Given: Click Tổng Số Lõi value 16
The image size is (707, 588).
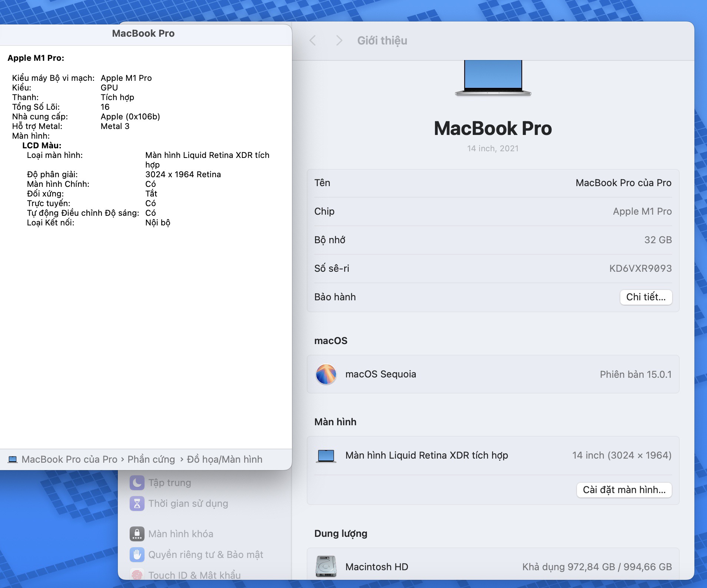Looking at the screenshot, I should [x=105, y=107].
